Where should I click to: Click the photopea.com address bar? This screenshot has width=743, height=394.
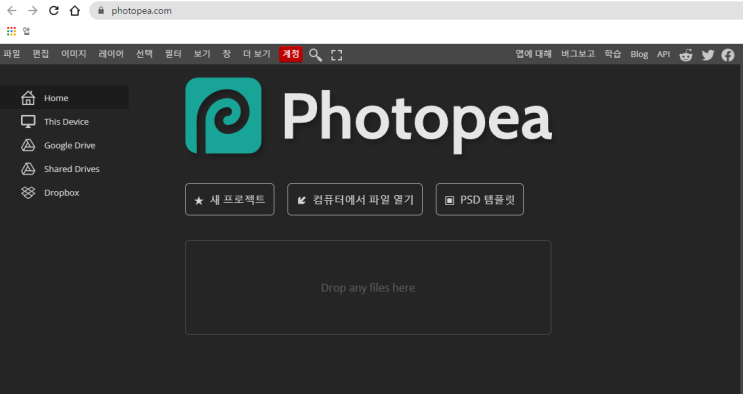(x=417, y=10)
